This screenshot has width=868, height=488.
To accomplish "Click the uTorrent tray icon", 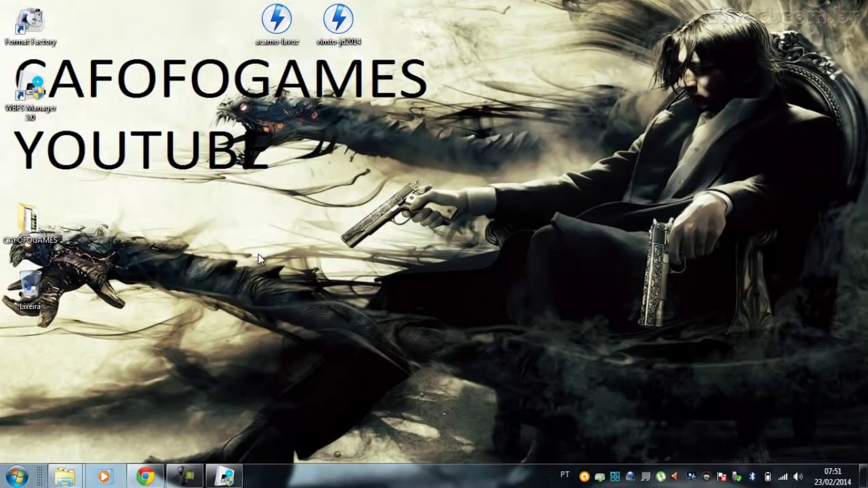I will pyautogui.click(x=660, y=476).
